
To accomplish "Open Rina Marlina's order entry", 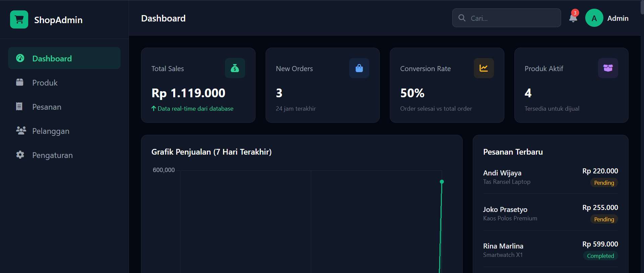I will (x=551, y=250).
